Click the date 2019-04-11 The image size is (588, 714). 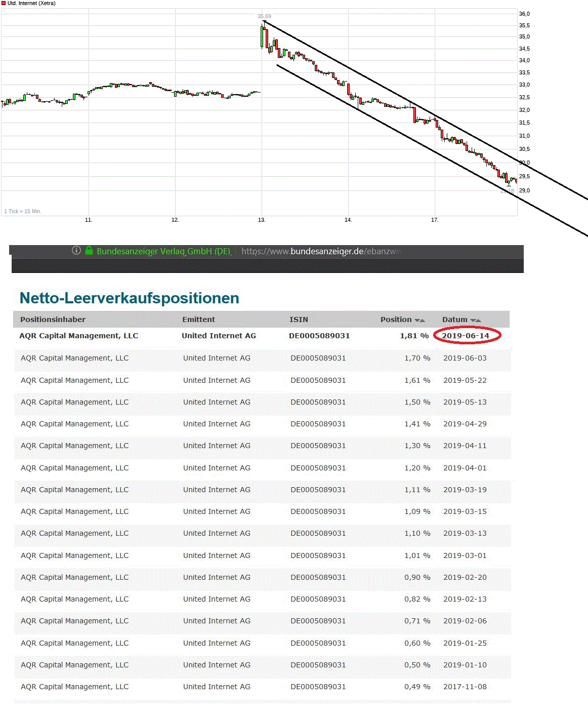[x=465, y=446]
